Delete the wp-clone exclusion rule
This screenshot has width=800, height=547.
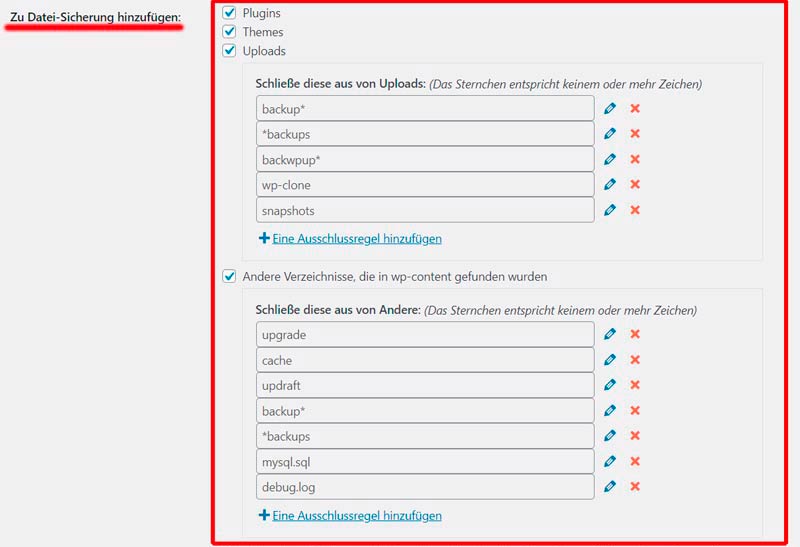[635, 184]
